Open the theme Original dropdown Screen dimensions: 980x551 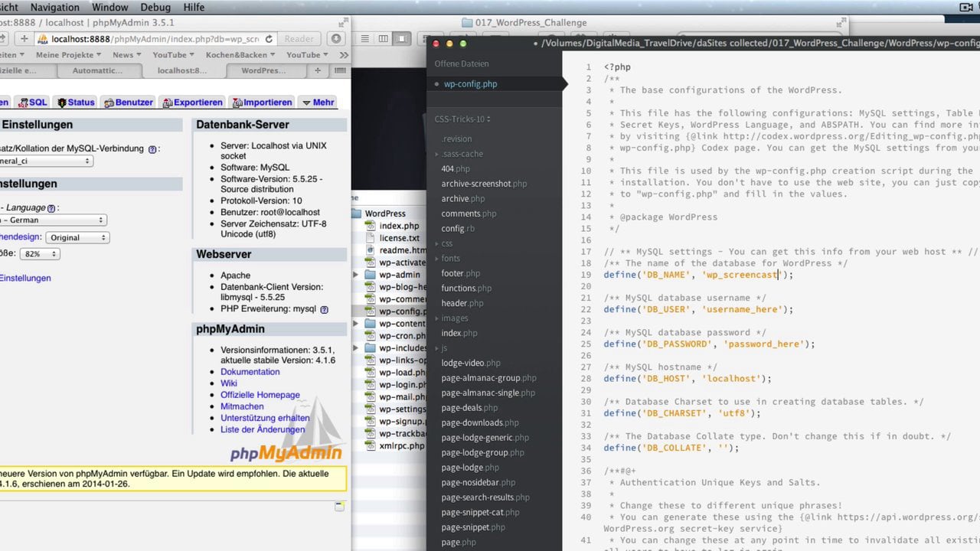click(x=77, y=237)
